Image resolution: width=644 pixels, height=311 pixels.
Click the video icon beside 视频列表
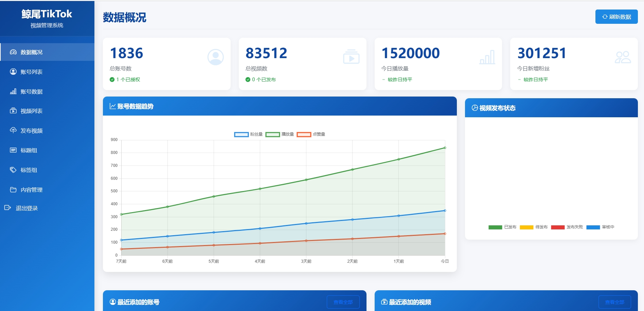click(13, 111)
